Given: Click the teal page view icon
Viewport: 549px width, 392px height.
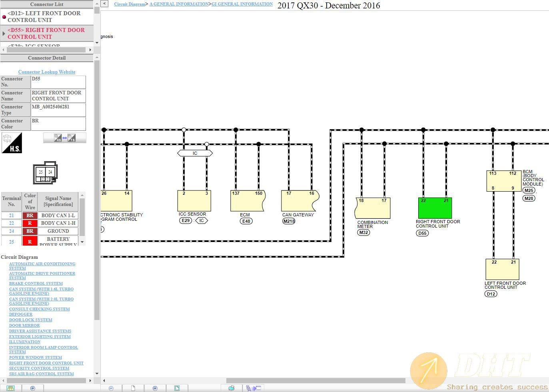Looking at the screenshot, I should pyautogui.click(x=177, y=388).
